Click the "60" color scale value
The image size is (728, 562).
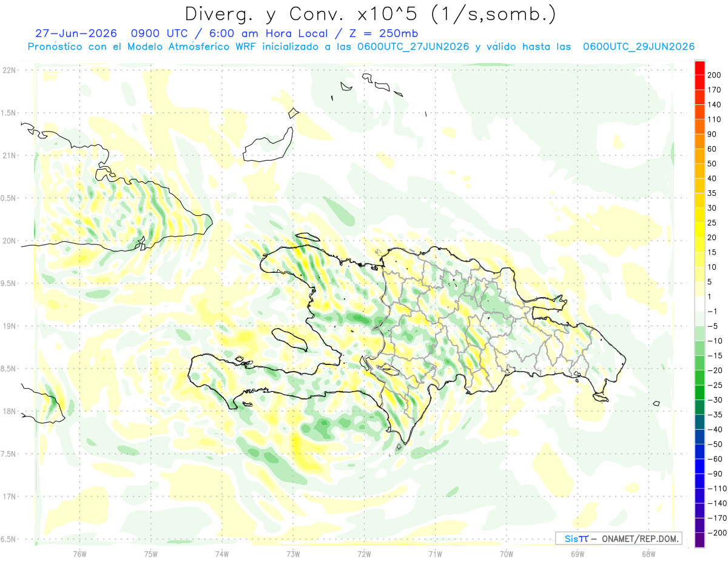[712, 149]
